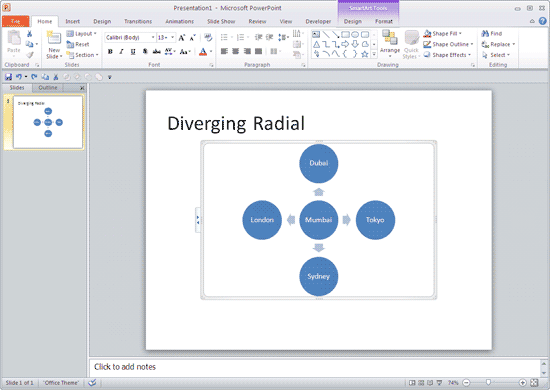
Task: Click the Increase List Level indent icon
Action: (x=269, y=37)
